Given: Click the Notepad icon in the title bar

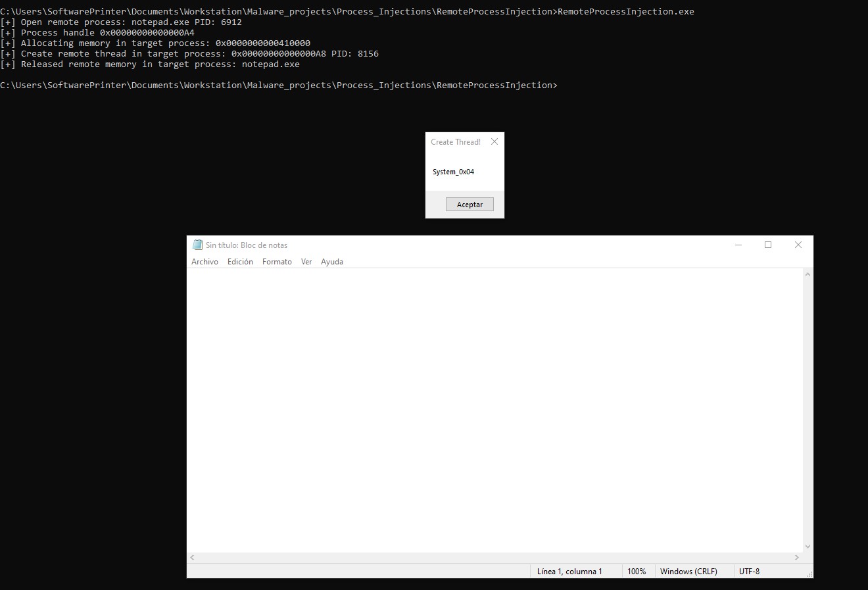Looking at the screenshot, I should 197,245.
